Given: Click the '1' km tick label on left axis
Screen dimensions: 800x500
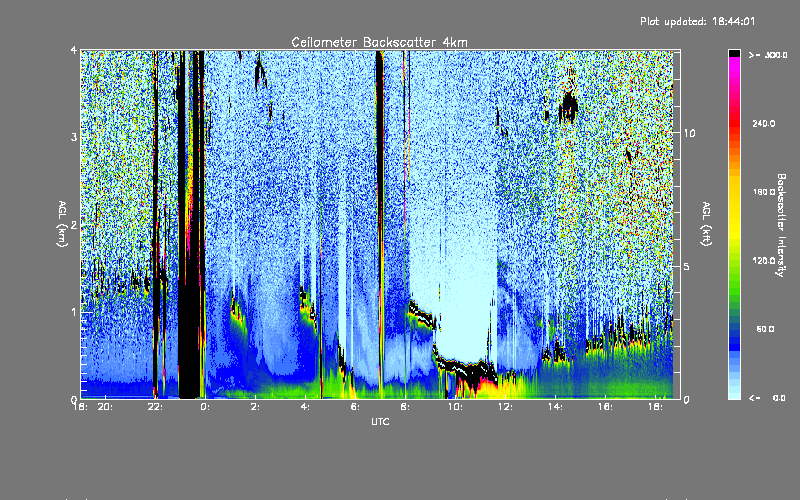Looking at the screenshot, I should pyautogui.click(x=74, y=312).
